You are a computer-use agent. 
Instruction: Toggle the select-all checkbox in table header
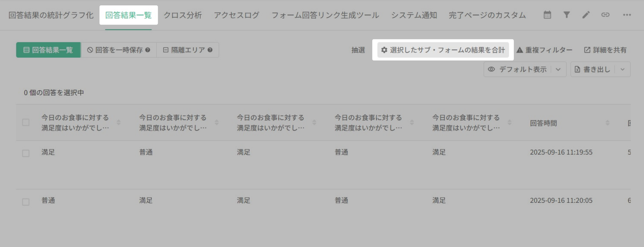26,122
